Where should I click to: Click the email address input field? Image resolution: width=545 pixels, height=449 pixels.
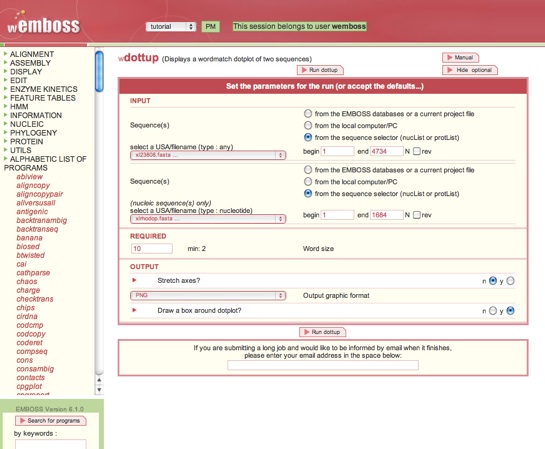323,365
